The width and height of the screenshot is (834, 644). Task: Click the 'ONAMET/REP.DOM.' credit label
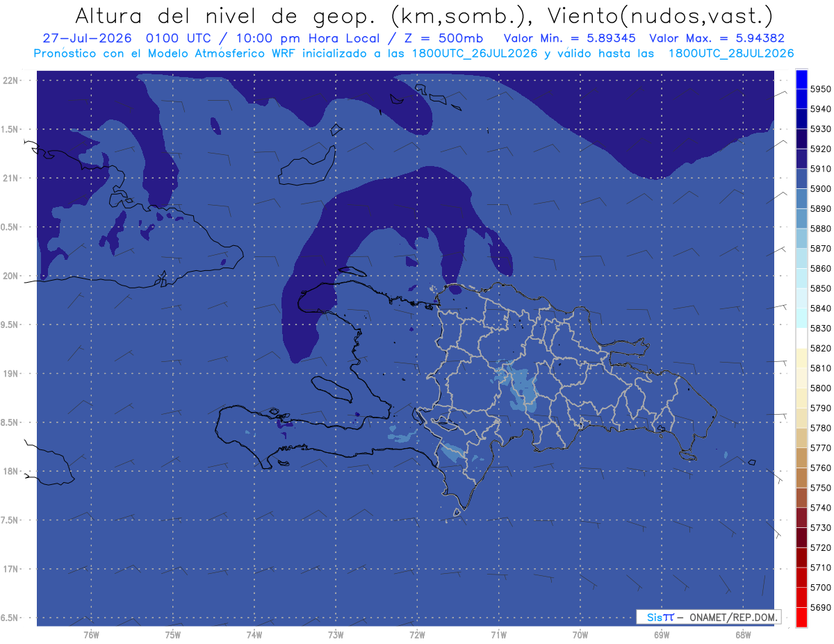734,617
